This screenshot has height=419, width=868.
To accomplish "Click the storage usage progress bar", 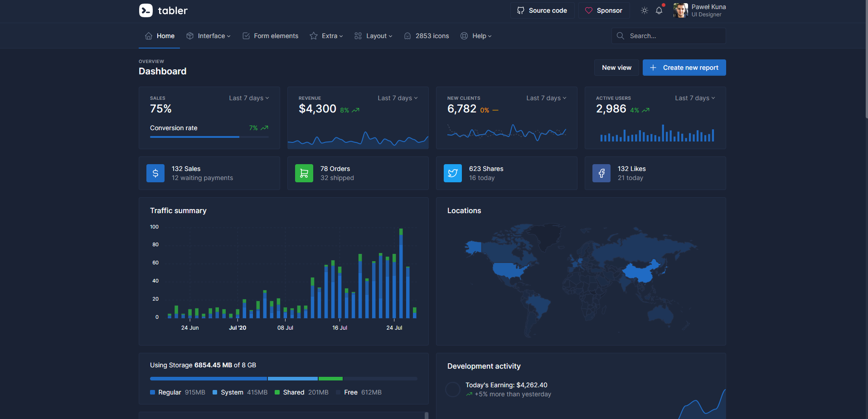I will tap(284, 379).
